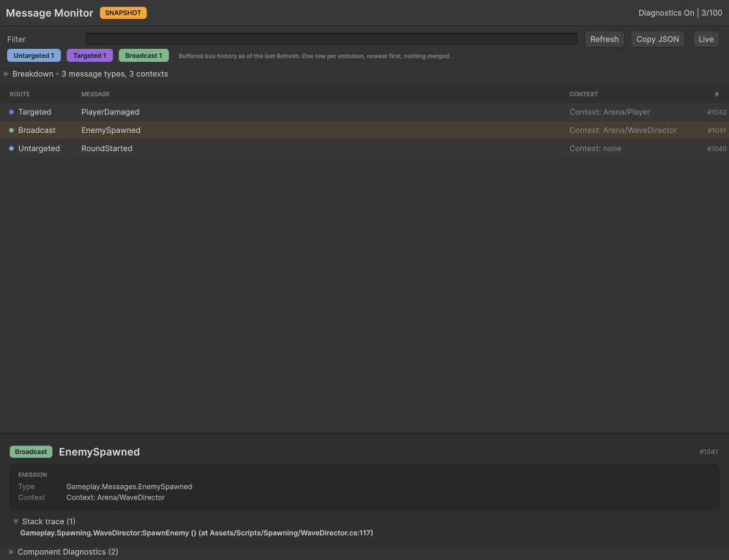Select the PlayerDamaged message row

click(x=364, y=112)
